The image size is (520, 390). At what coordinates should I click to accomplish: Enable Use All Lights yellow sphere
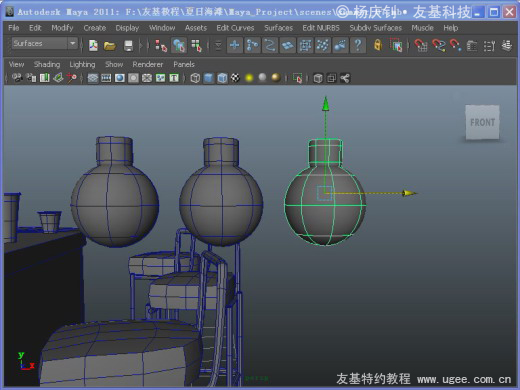click(249, 78)
